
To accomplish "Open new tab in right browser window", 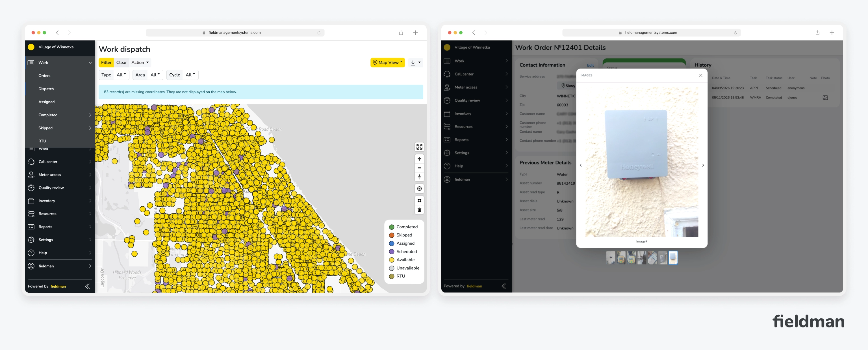I will tap(832, 33).
